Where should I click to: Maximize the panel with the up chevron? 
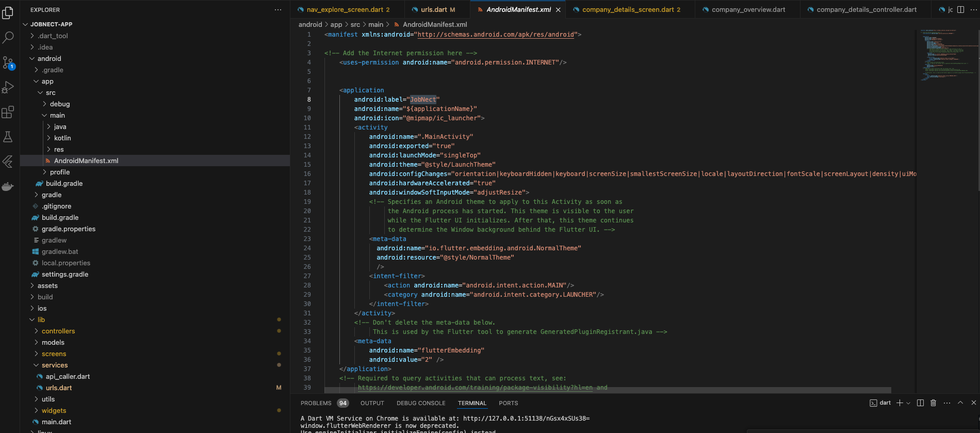coord(960,403)
